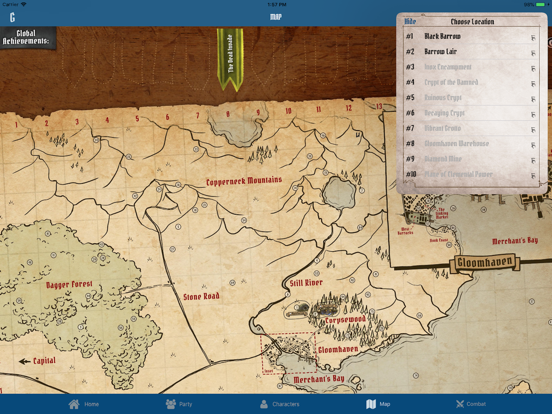The height and width of the screenshot is (414, 552).
Task: Select location #1 Black Barrow
Action: [471, 37]
